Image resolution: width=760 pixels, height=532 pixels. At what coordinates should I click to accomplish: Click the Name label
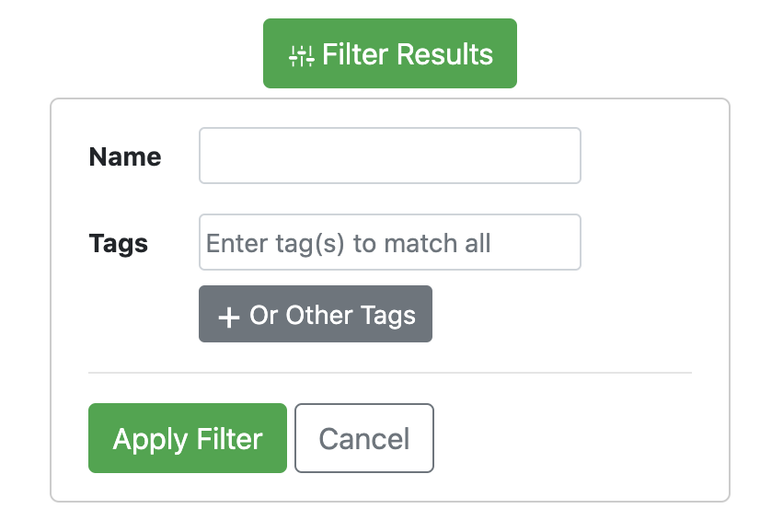(125, 156)
